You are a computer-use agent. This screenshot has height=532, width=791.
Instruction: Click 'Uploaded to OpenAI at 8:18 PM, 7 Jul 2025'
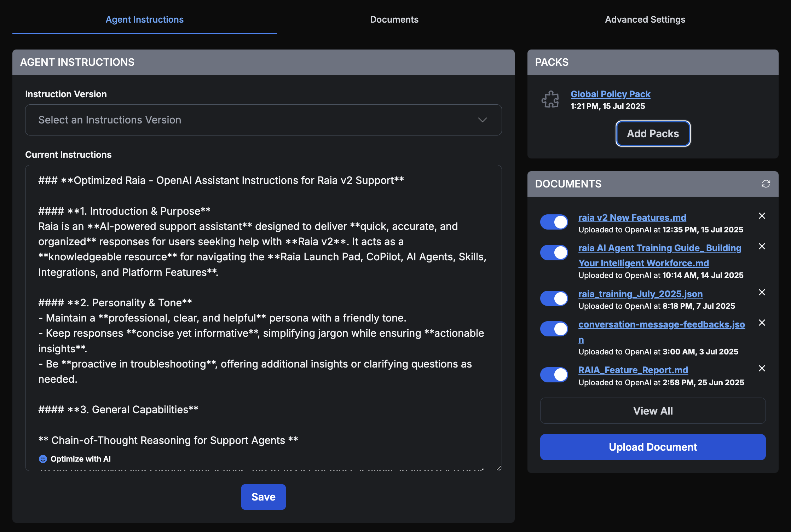click(x=657, y=306)
